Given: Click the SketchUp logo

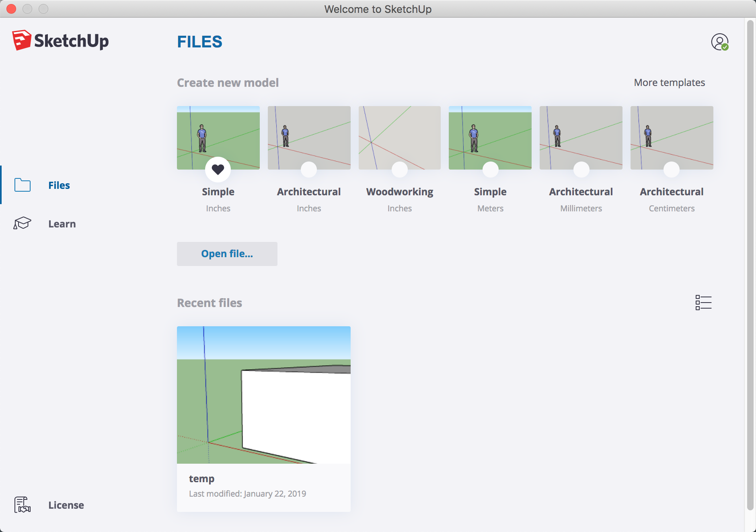Looking at the screenshot, I should click(60, 41).
